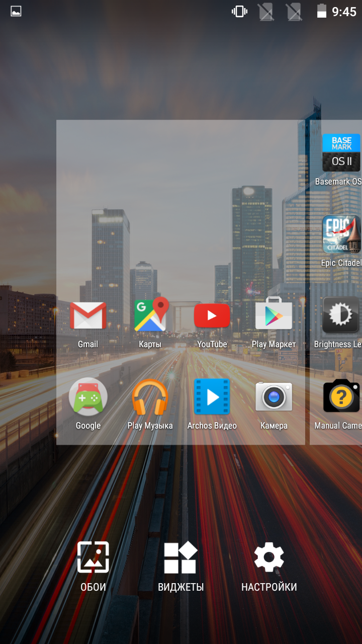Tap the battery status icon
The width and height of the screenshot is (362, 644).
pyautogui.click(x=322, y=11)
